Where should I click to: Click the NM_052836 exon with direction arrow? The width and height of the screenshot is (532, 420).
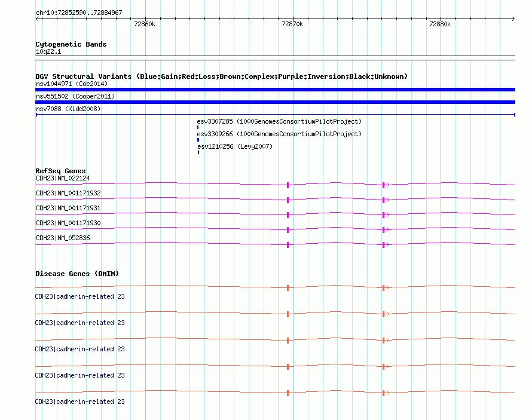(x=383, y=245)
